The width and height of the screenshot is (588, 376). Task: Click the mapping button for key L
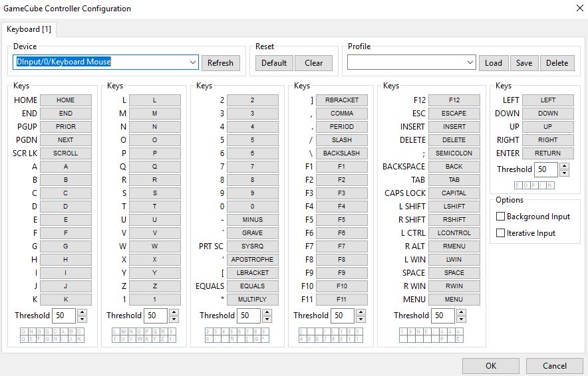pos(155,100)
